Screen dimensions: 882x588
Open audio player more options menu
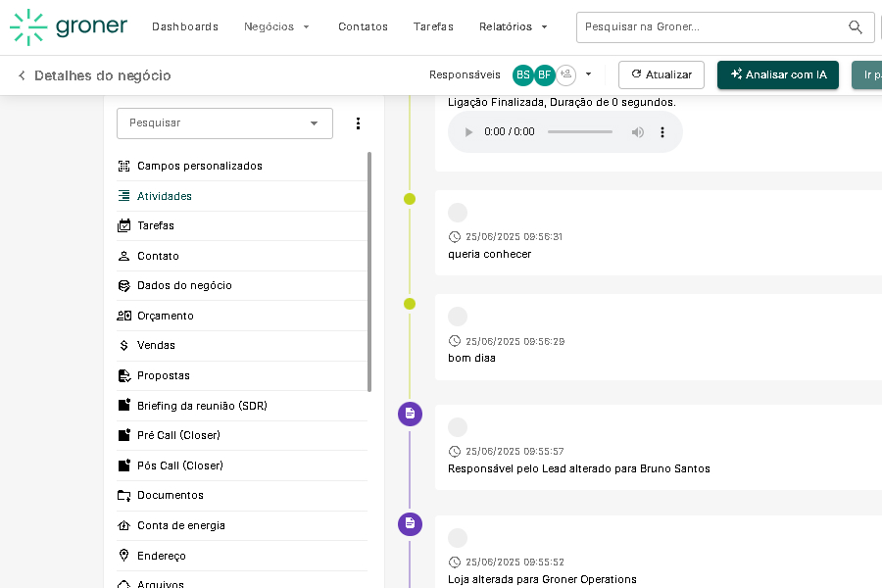coord(662,132)
